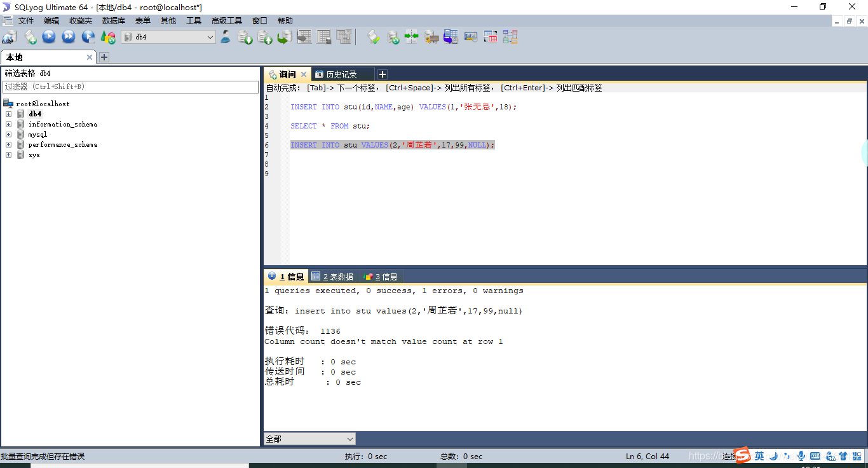Image resolution: width=868 pixels, height=468 pixels.
Task: Select the sys database in tree
Action: [34, 155]
